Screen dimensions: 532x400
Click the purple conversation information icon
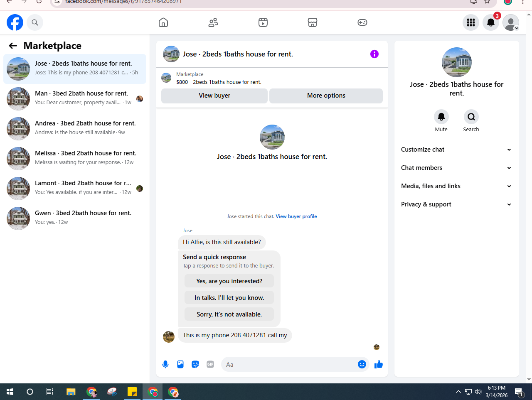(374, 54)
